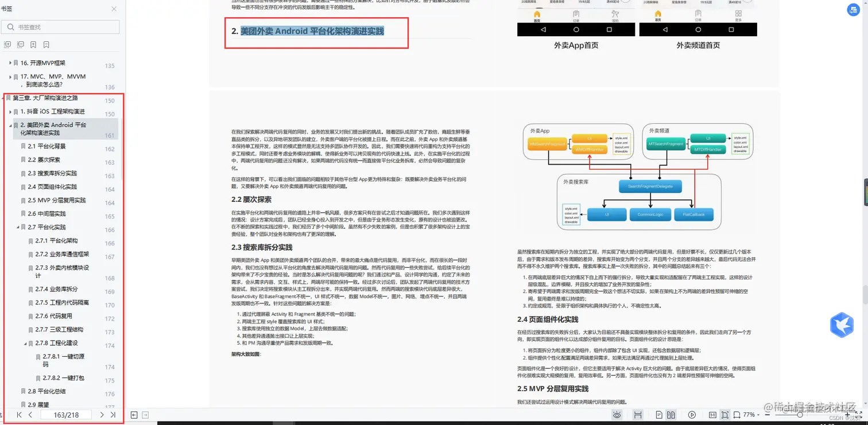Click the eye icon to enter reading mode
This screenshot has width=868, height=425.
click(x=617, y=414)
